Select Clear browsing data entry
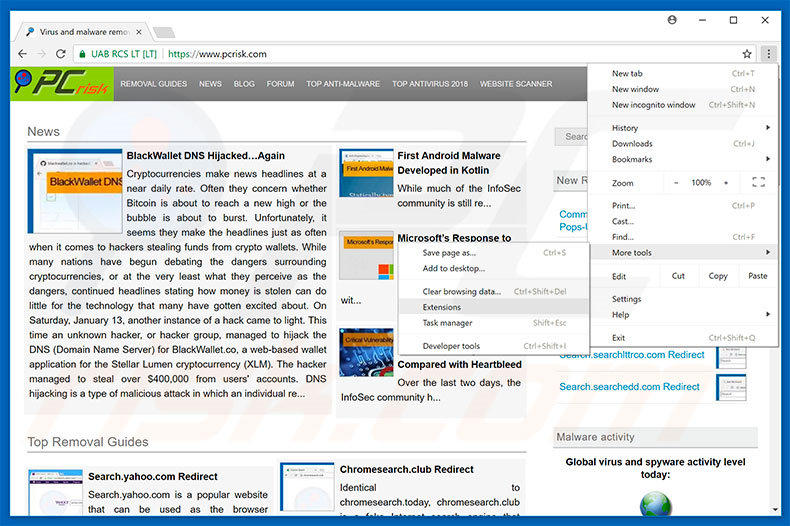Viewport: 790px width, 526px height. (x=494, y=292)
